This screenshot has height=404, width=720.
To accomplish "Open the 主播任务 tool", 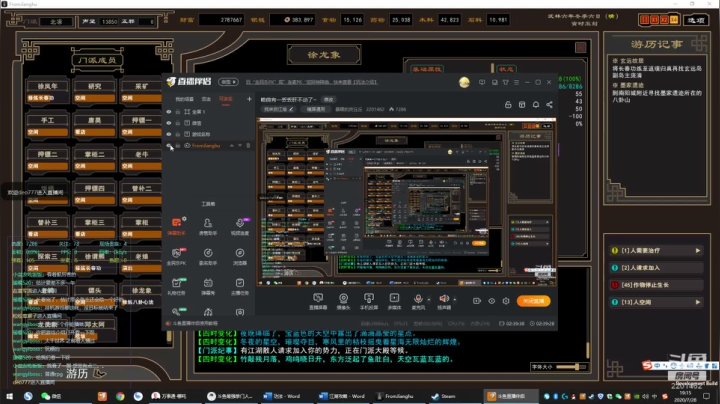I will [240, 286].
